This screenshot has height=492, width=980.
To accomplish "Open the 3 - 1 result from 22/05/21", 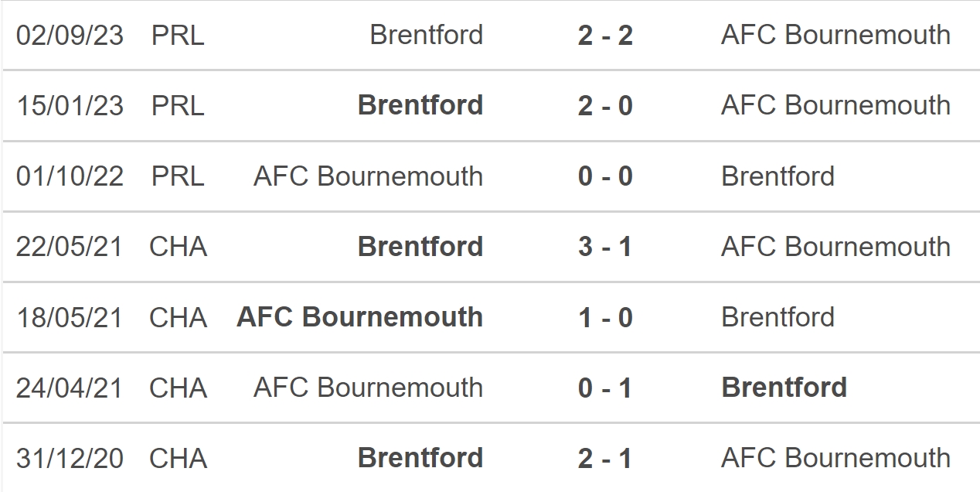I will [x=605, y=247].
